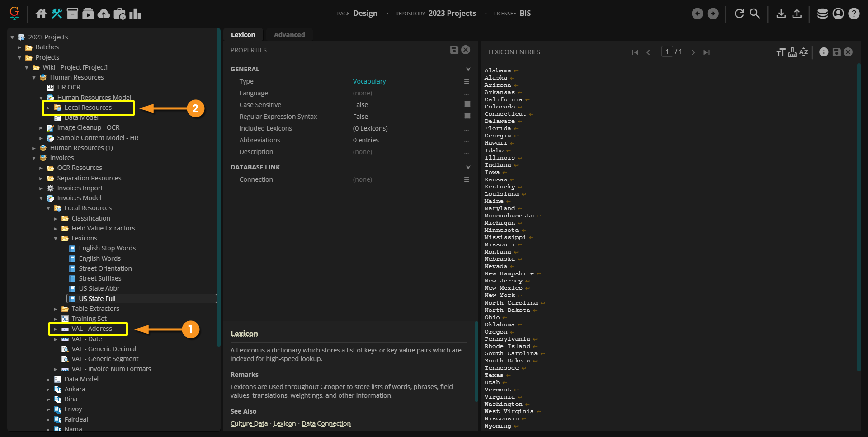Screen dimensions: 868x437
Task: Click the Design tools icon
Action: (x=57, y=14)
